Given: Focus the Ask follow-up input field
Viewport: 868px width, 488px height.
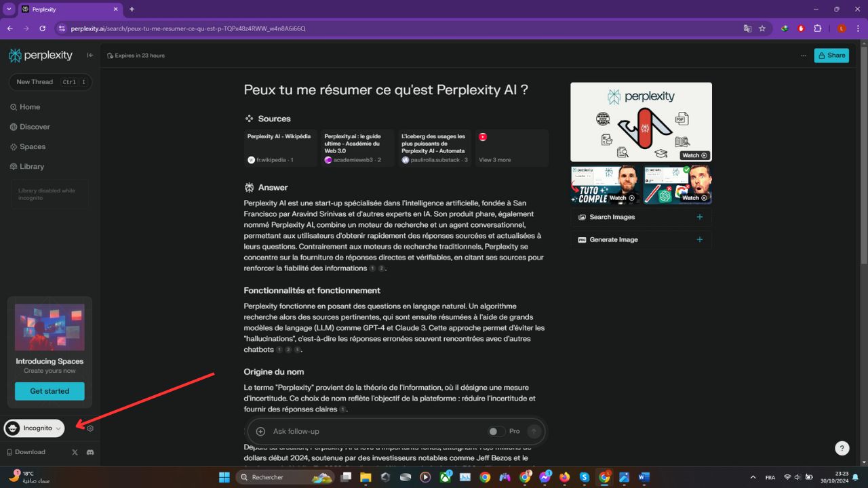Looking at the screenshot, I should pyautogui.click(x=376, y=431).
